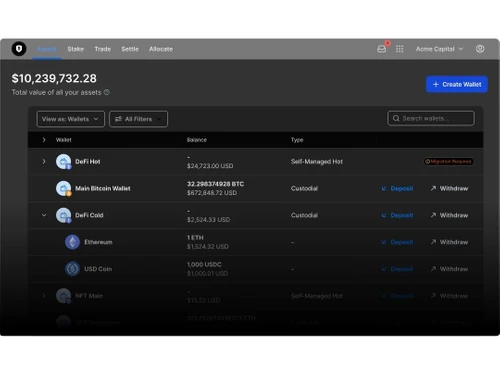Viewport: 500px width, 375px height.
Task: Expand the NFT Main wallet row
Action: click(x=44, y=296)
